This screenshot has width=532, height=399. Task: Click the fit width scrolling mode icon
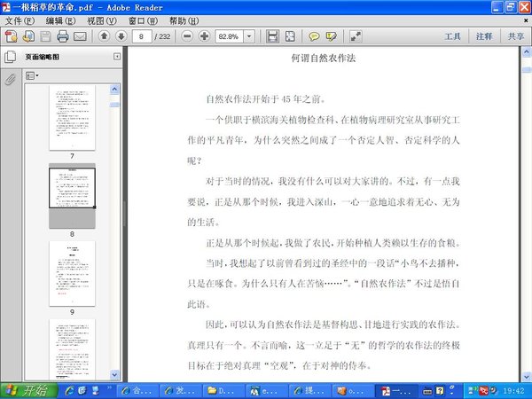tap(272, 36)
